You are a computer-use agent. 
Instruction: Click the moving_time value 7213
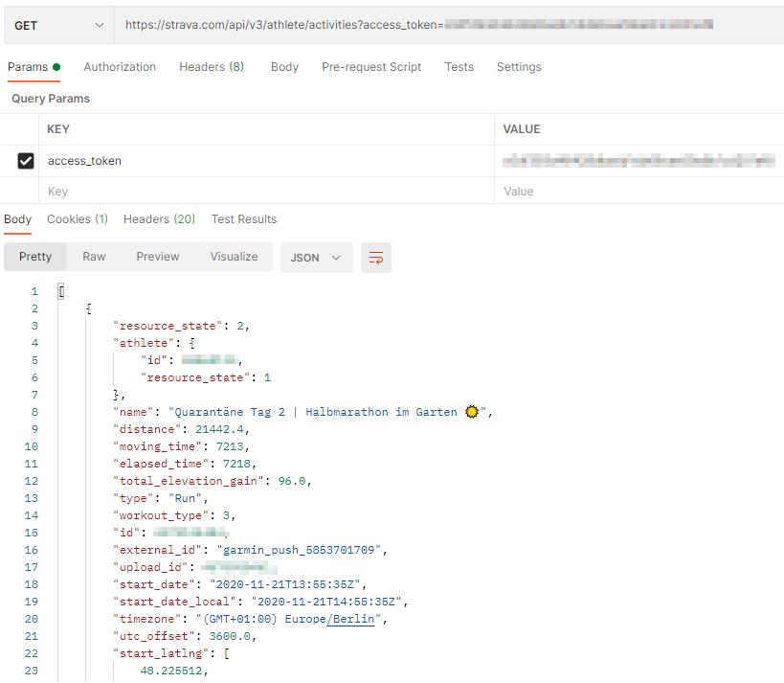click(230, 446)
